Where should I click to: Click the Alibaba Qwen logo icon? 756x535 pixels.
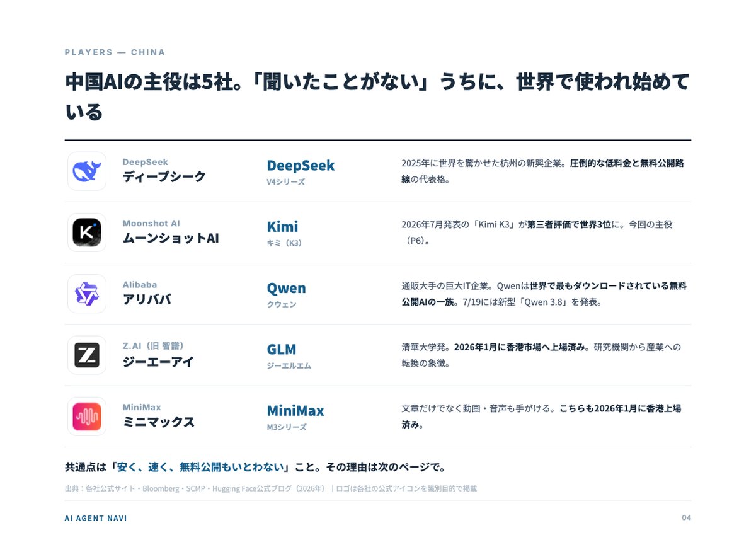(87, 294)
